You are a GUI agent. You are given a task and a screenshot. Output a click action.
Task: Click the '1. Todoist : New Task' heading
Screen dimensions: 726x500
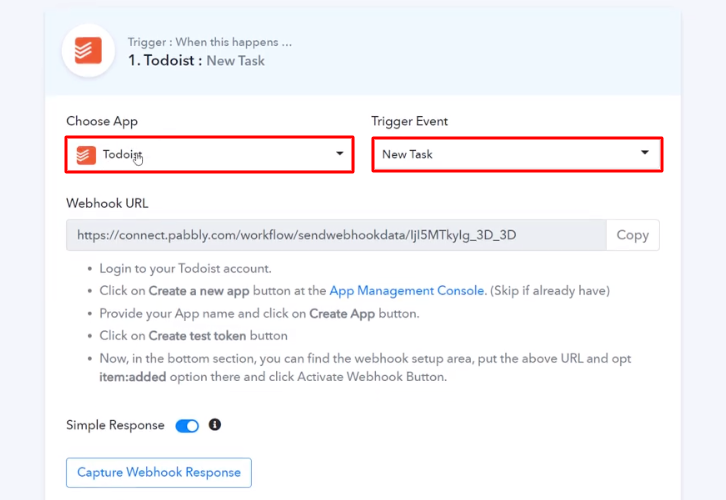click(196, 61)
